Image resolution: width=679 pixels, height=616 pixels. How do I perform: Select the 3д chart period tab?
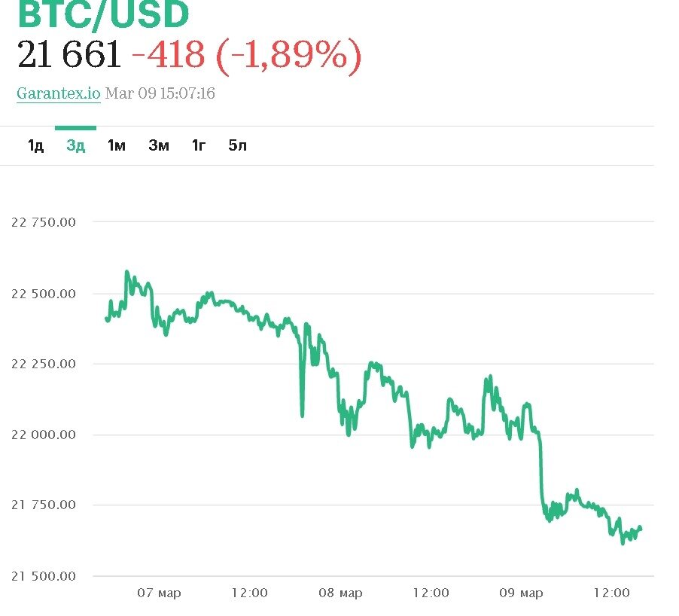[x=76, y=145]
